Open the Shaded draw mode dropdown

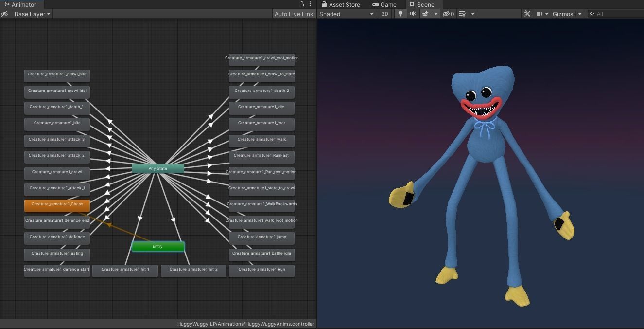click(x=347, y=14)
